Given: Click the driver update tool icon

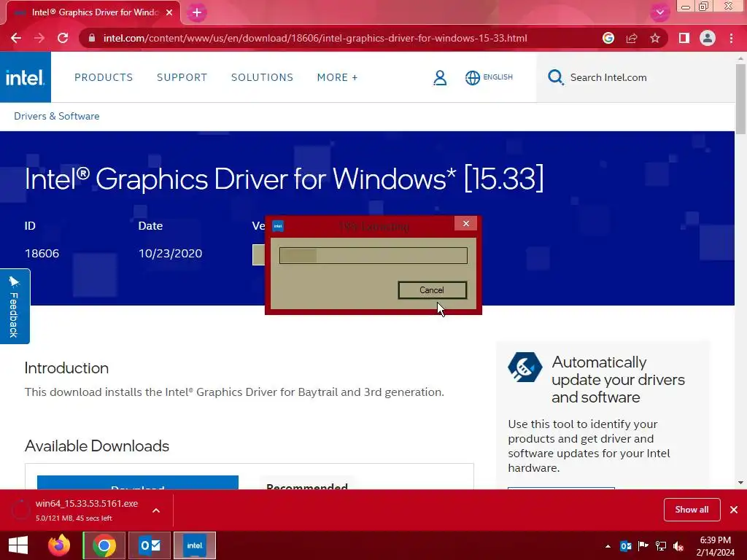Looking at the screenshot, I should click(525, 367).
